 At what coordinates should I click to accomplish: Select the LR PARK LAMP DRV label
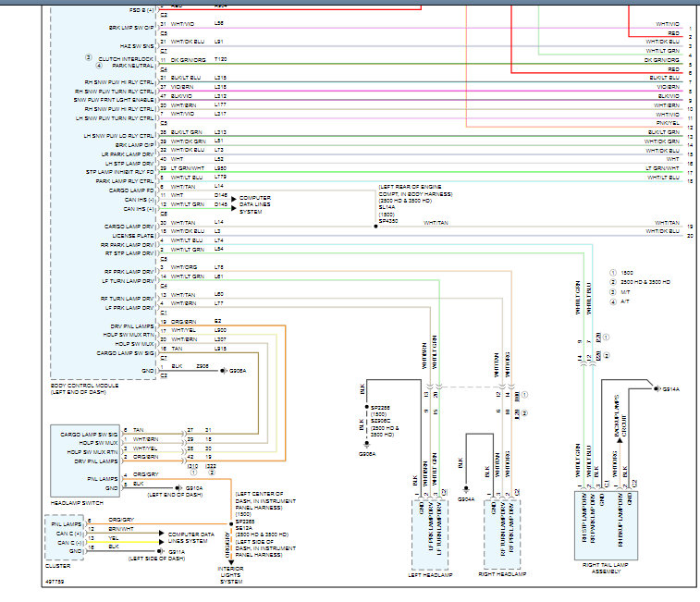(x=128, y=154)
